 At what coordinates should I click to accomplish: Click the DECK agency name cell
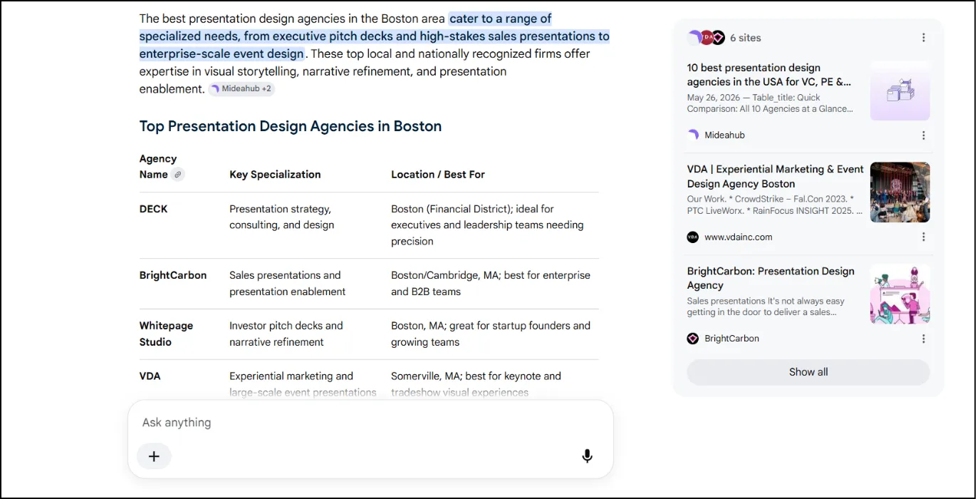(x=154, y=210)
